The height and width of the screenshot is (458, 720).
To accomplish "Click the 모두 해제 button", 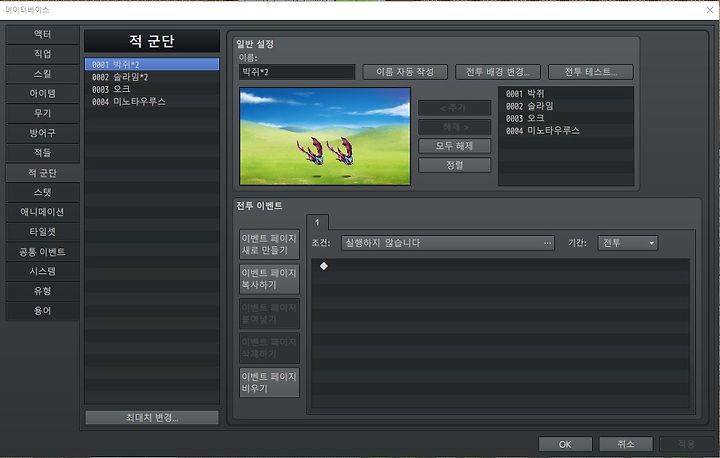I will point(454,146).
